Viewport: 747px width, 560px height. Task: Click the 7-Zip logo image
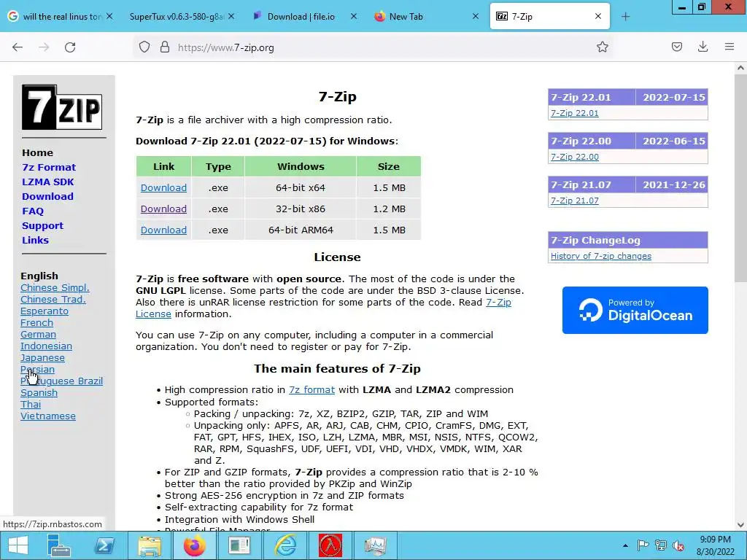click(62, 107)
